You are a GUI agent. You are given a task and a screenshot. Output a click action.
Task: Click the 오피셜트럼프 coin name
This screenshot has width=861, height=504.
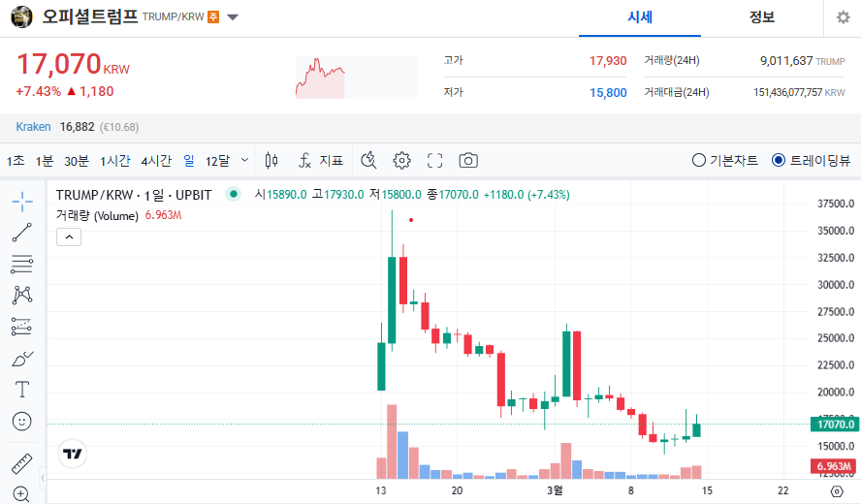pyautogui.click(x=90, y=16)
